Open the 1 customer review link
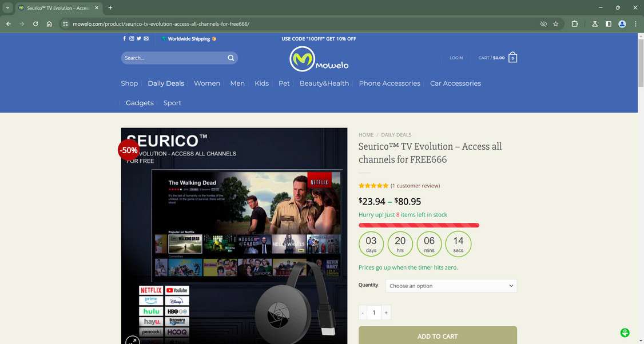The width and height of the screenshot is (644, 344). tap(415, 186)
